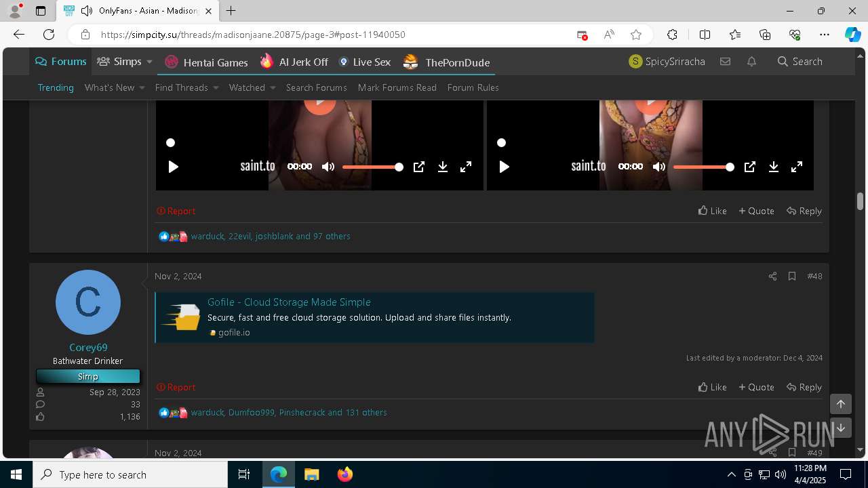Download the left video
868x488 pixels.
(x=443, y=167)
